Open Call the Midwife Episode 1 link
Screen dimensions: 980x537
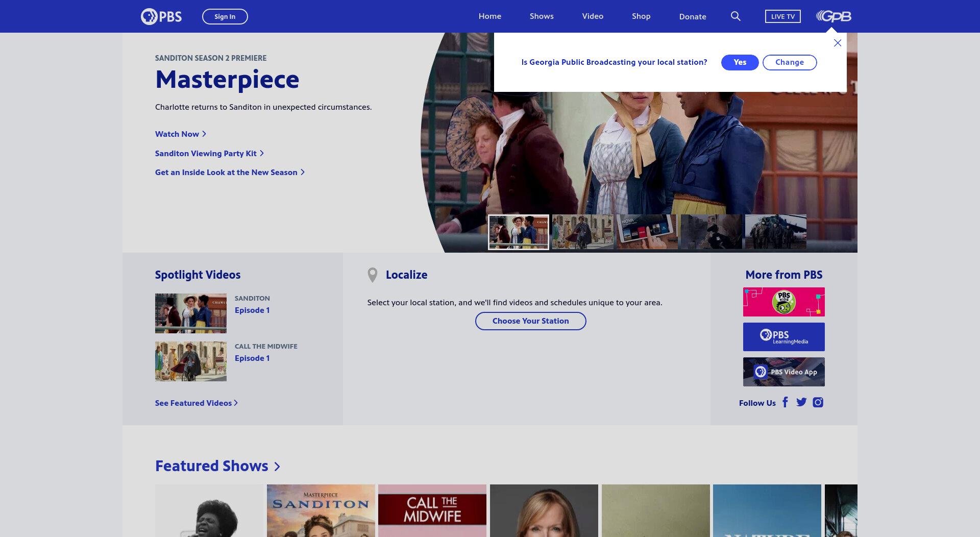(x=252, y=358)
